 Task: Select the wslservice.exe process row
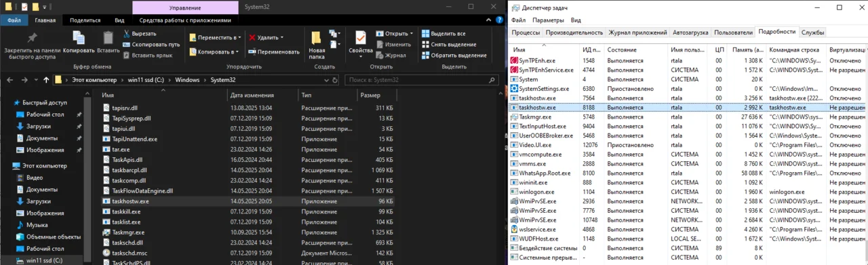tap(688, 229)
